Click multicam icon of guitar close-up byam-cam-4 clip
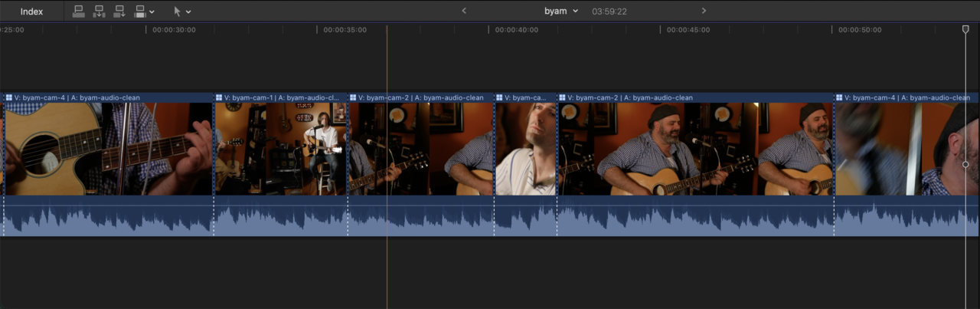 9,98
